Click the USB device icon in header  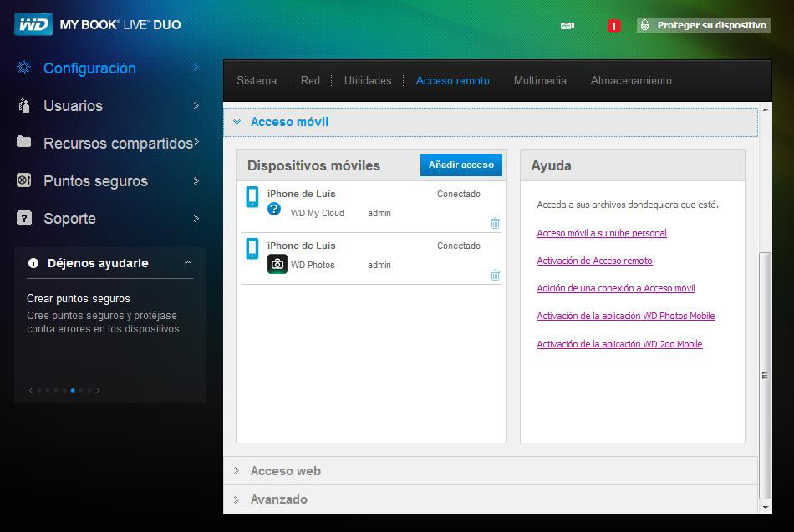tap(568, 26)
